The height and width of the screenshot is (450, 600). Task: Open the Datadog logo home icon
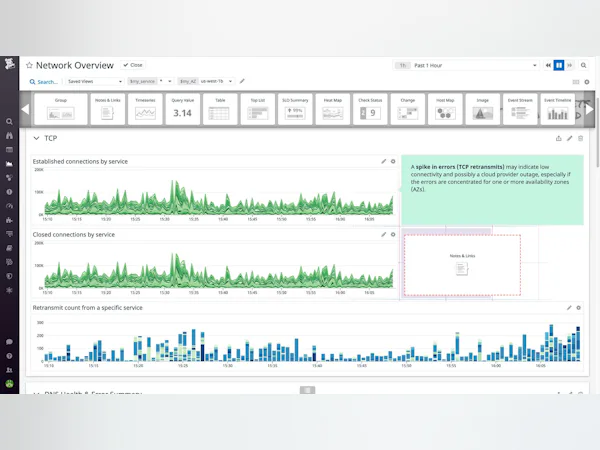point(10,64)
